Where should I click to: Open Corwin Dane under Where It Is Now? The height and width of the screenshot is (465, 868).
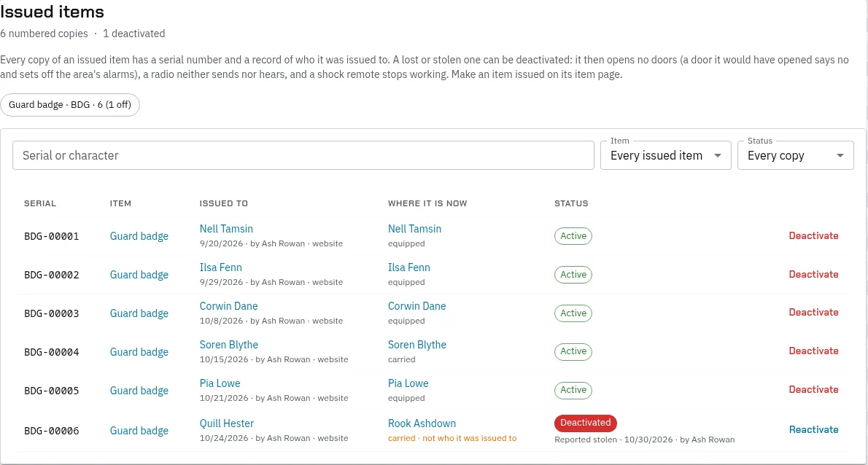coord(416,306)
